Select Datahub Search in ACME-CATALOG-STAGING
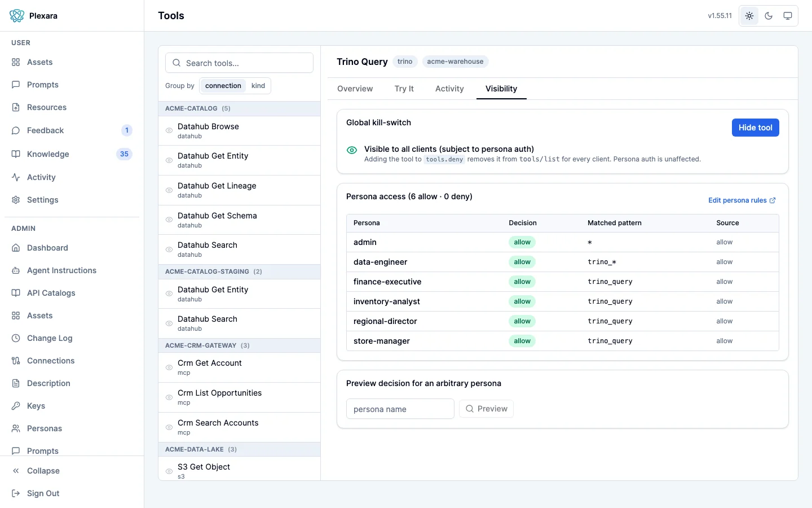Image resolution: width=812 pixels, height=508 pixels. click(239, 323)
